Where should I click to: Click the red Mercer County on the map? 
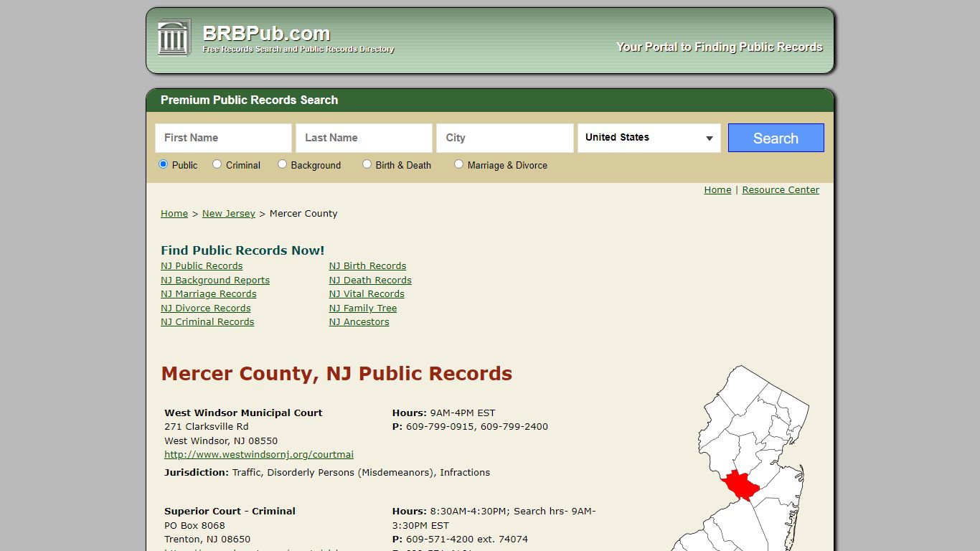740,487
